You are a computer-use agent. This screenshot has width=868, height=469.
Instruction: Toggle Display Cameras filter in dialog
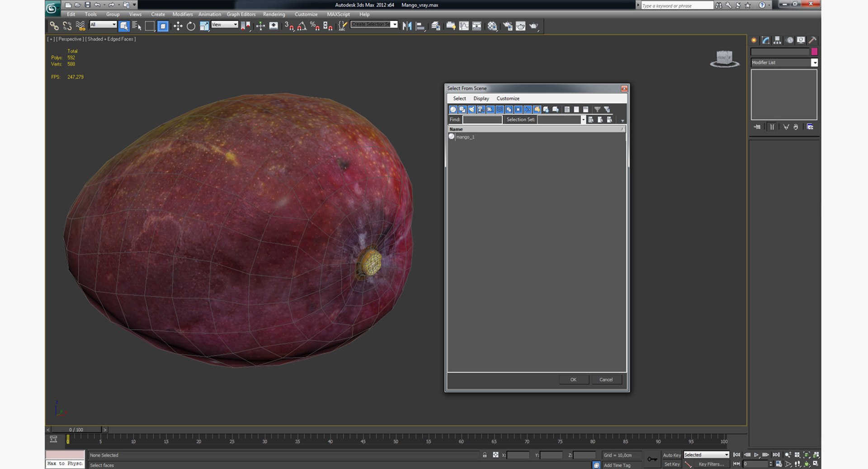(x=481, y=109)
